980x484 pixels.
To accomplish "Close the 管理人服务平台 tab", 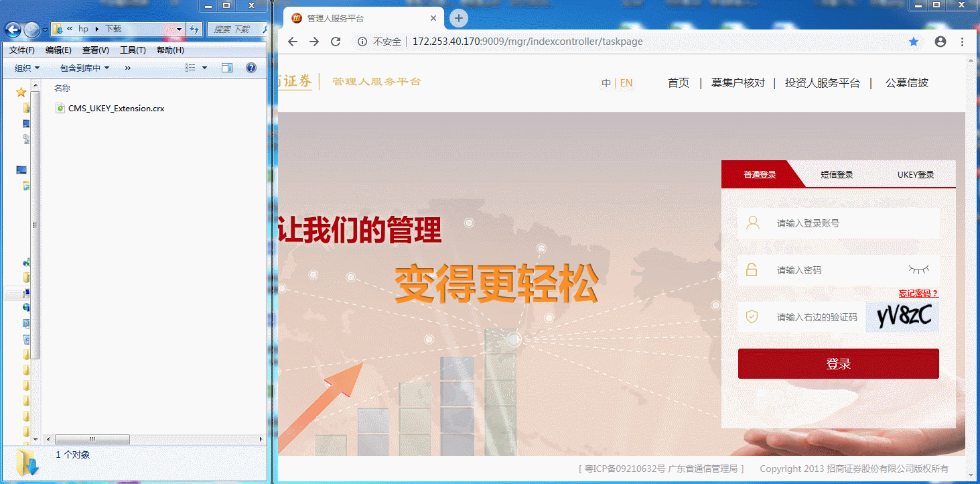I will pos(434,19).
